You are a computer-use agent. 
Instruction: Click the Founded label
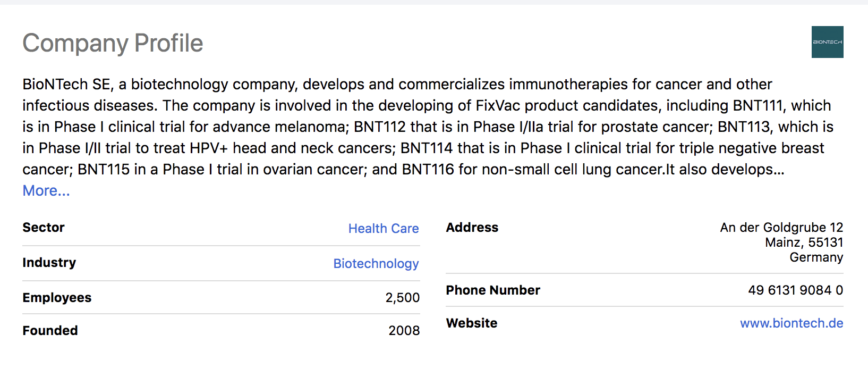50,331
